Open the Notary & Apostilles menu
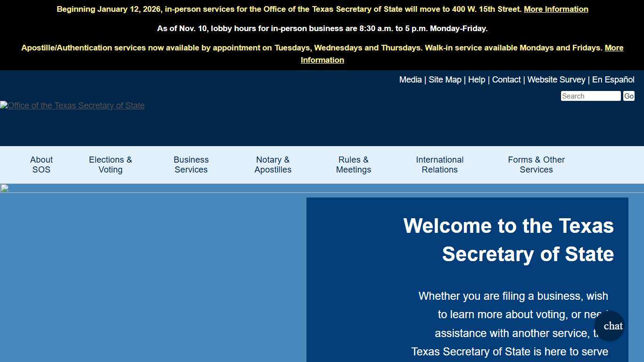644x362 pixels. click(272, 165)
